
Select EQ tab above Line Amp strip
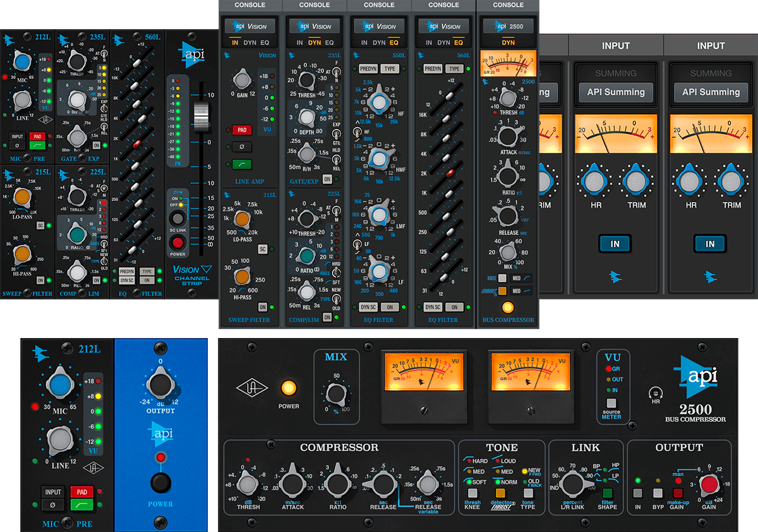click(x=265, y=43)
